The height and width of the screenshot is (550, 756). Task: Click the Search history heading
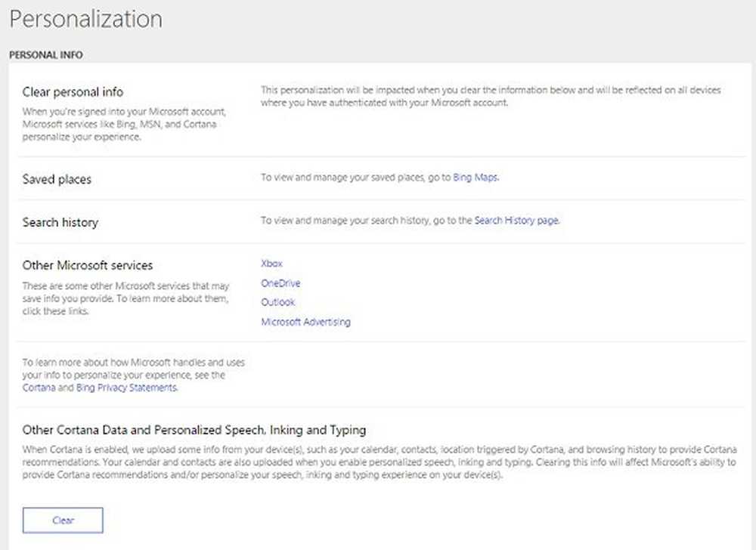[x=60, y=223]
